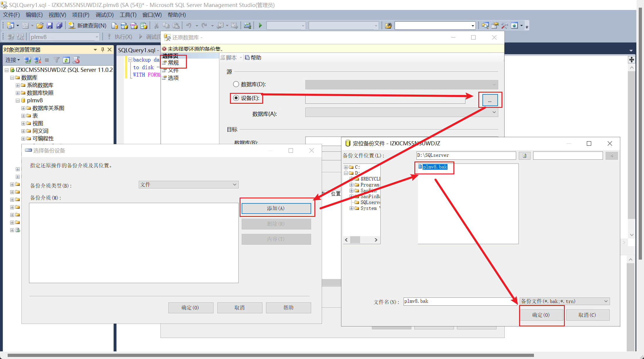Click the Filter funnel icon in Object Explorer
Screen dimensions: 644x359
point(57,60)
